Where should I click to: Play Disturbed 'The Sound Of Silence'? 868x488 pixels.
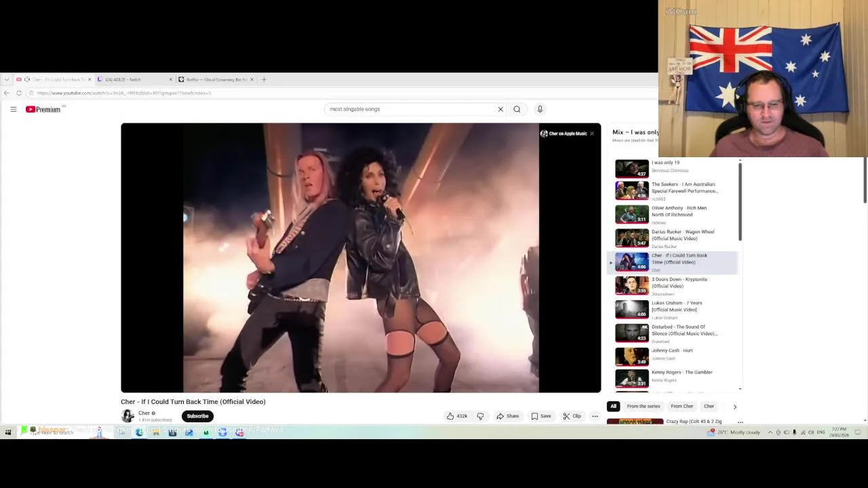(674, 333)
